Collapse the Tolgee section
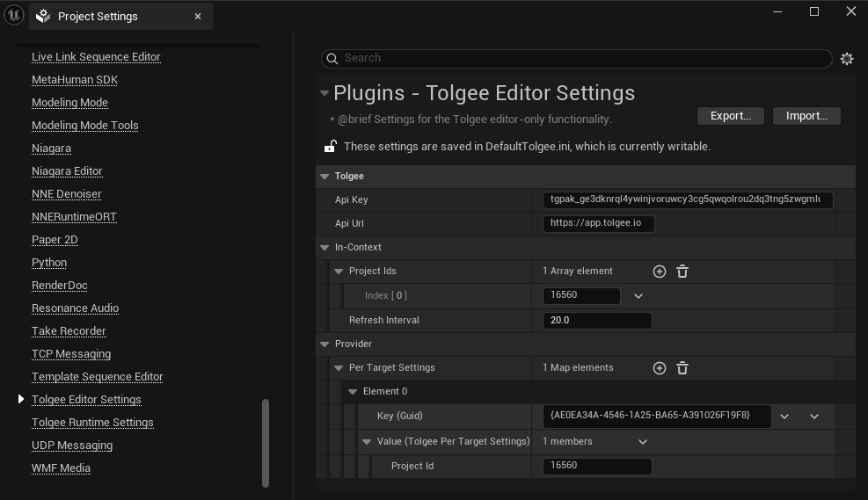The width and height of the screenshot is (868, 500). pos(324,177)
